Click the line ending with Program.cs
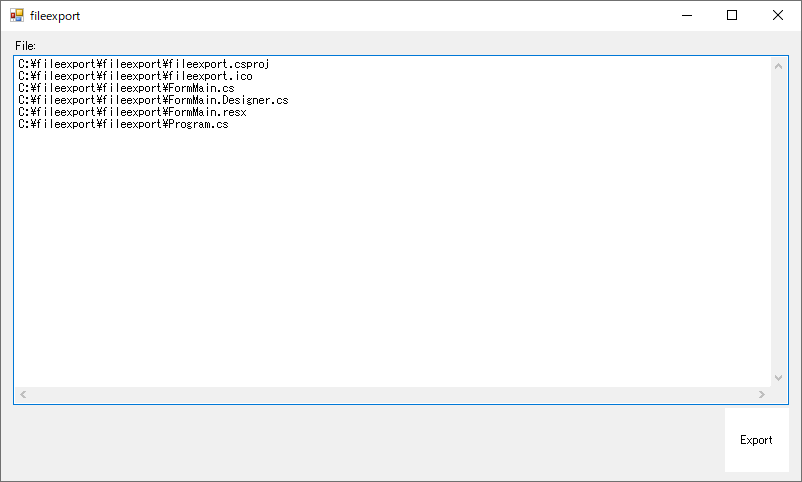 coord(123,124)
